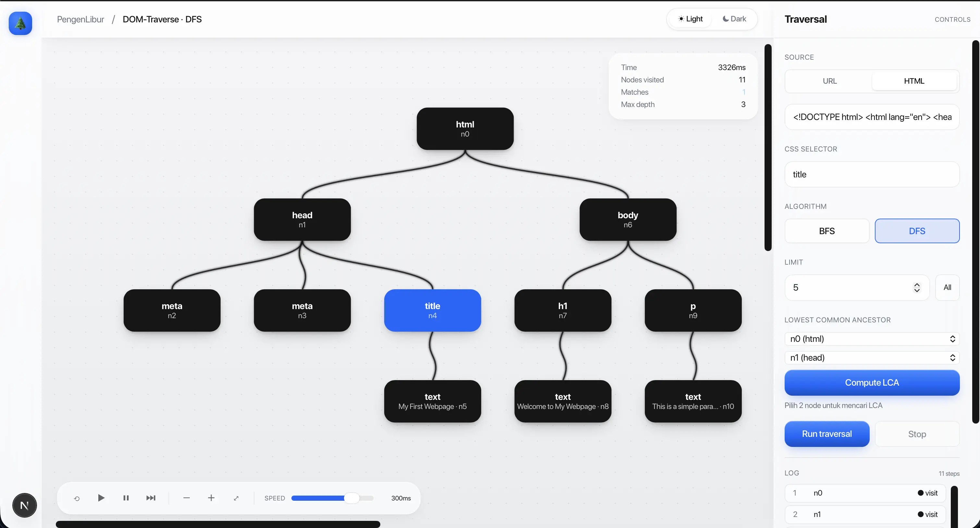Click the reset playback icon

(x=77, y=498)
